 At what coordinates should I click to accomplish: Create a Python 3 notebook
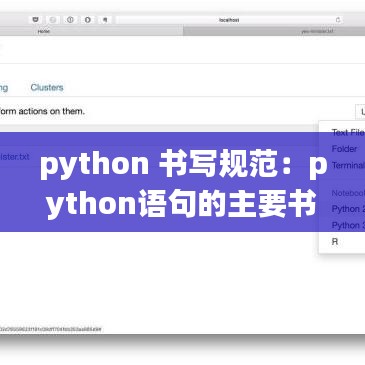click(348, 225)
